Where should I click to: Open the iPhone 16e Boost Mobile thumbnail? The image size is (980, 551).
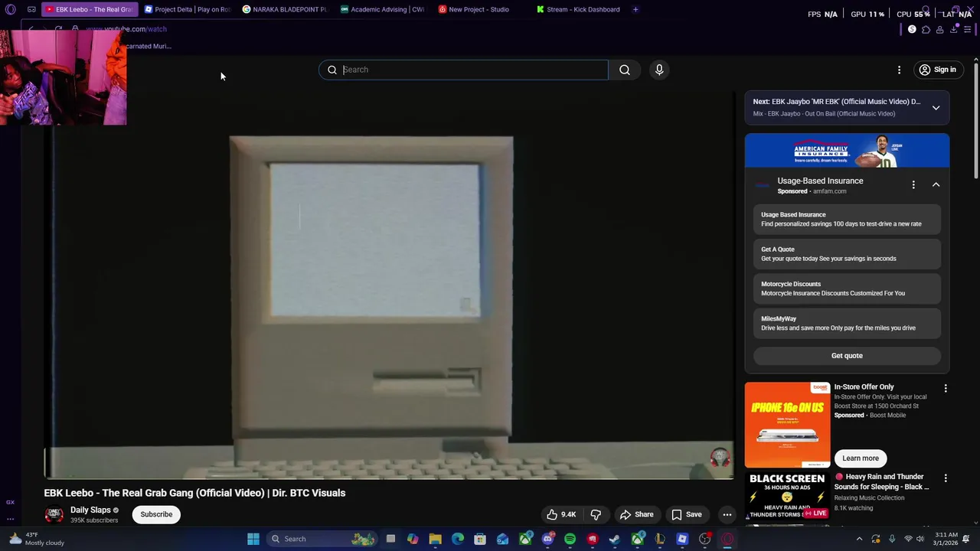pyautogui.click(x=787, y=425)
